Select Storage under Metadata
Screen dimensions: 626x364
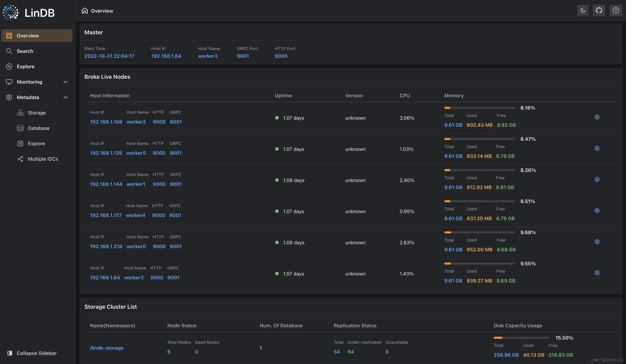36,113
